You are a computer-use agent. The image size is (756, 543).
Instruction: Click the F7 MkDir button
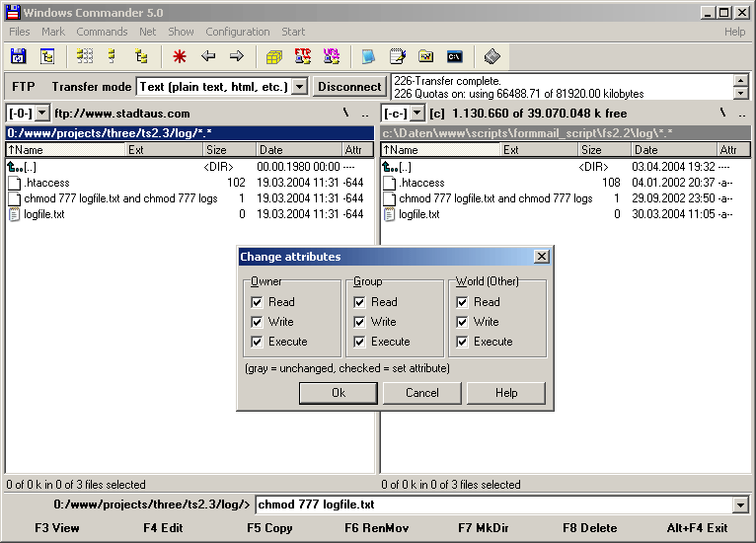tap(484, 528)
